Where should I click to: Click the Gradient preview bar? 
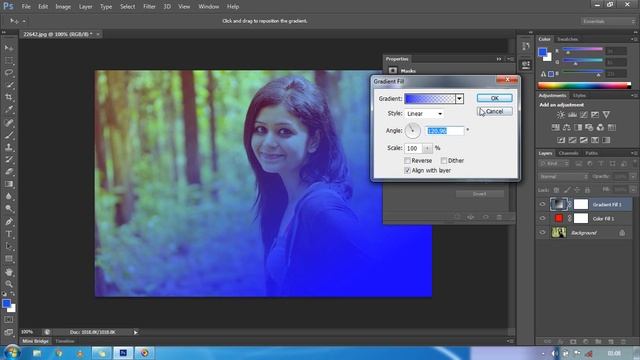(x=430, y=98)
